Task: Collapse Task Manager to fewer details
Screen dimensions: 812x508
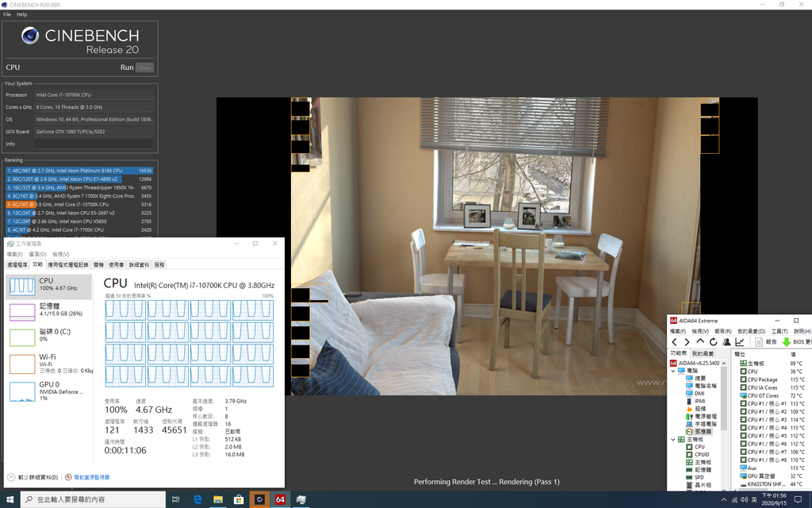Action: pos(33,477)
